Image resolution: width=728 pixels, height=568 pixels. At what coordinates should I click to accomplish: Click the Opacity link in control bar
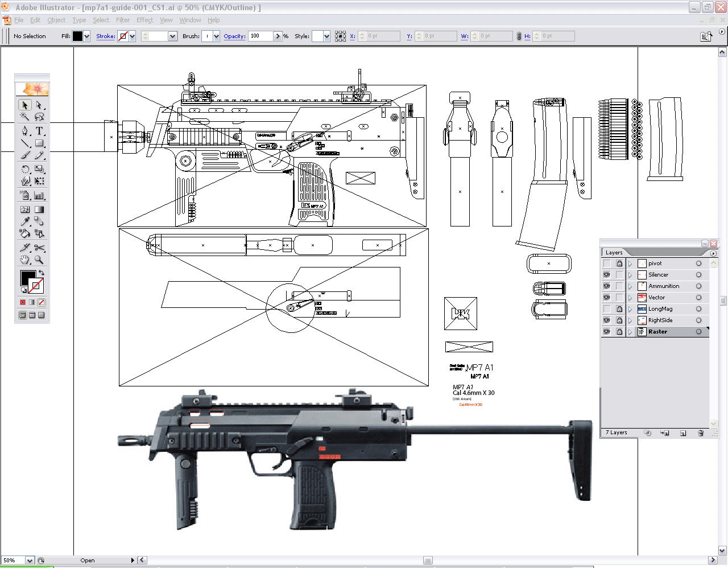coord(234,36)
